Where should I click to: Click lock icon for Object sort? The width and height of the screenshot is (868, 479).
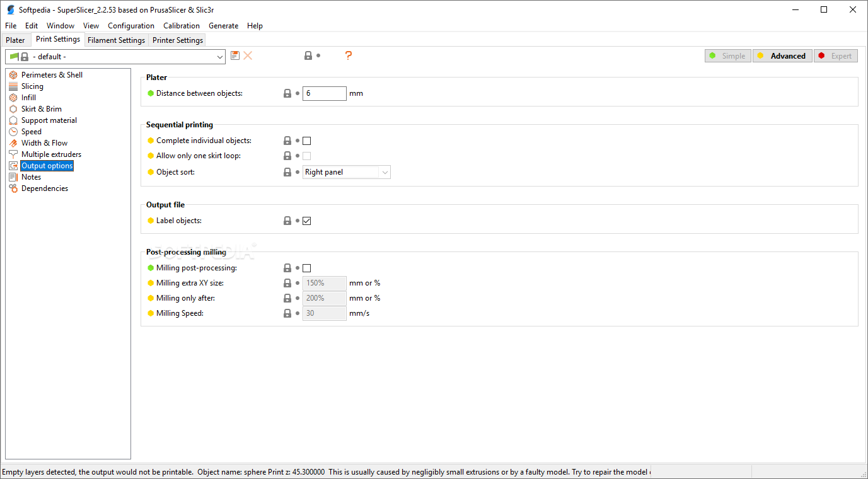pyautogui.click(x=287, y=172)
